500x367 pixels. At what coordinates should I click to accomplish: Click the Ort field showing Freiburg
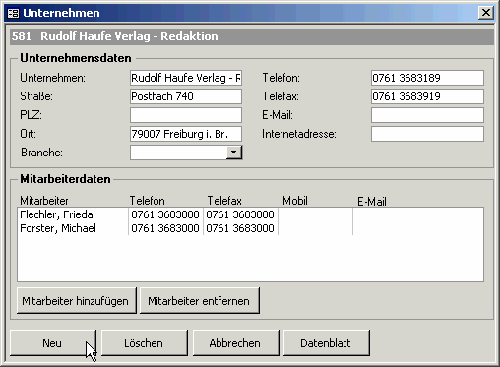186,134
